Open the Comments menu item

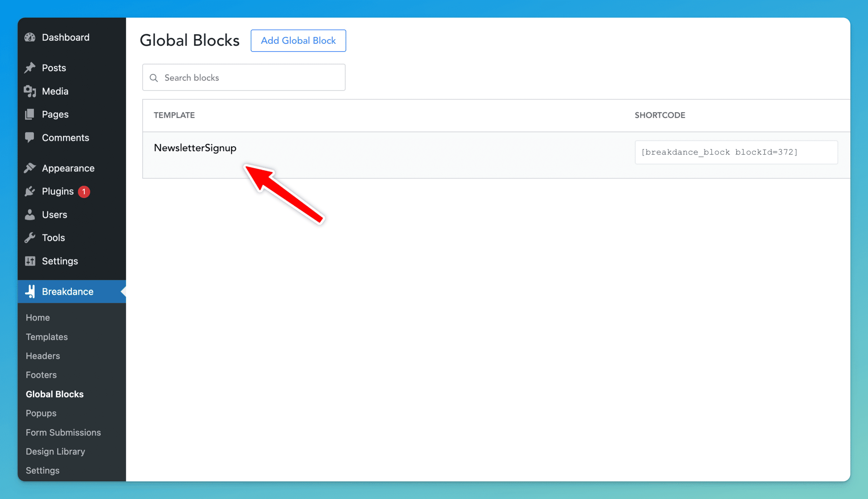[72, 137]
